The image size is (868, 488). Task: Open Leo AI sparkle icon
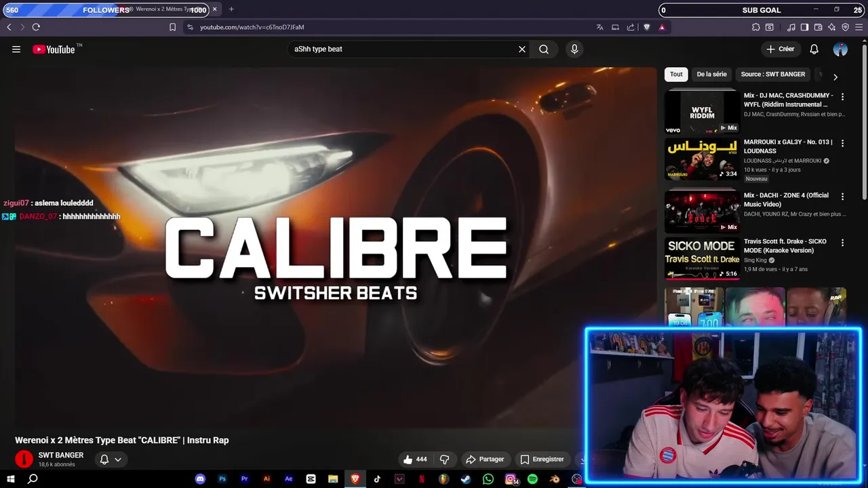831,27
